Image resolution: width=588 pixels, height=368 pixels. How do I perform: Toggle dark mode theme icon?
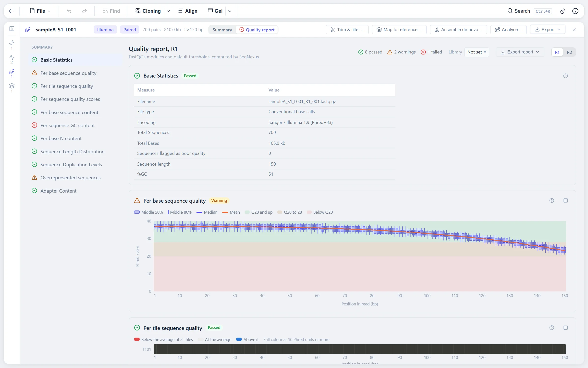pyautogui.click(x=563, y=11)
